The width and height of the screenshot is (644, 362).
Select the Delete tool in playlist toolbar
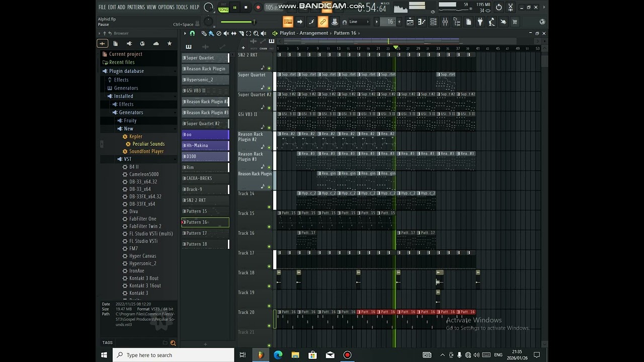pyautogui.click(x=218, y=33)
